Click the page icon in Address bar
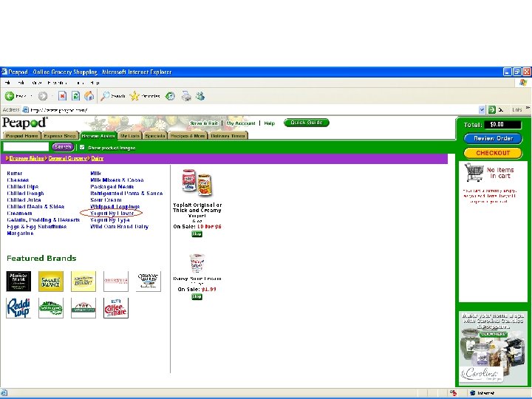Screen dimensions: 532x399 (25, 110)
